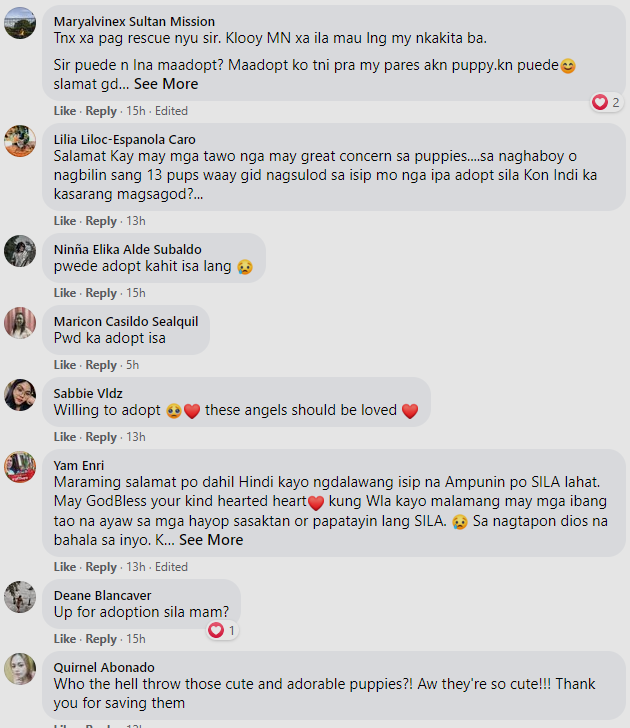
Task: Open Maricon Casildo Sealquil's avatar
Action: (x=20, y=323)
